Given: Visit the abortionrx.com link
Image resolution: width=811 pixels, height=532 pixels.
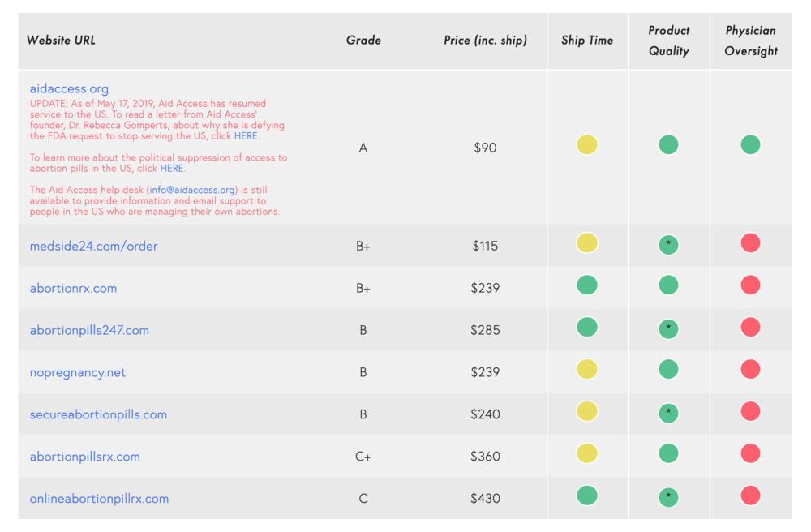Looking at the screenshot, I should pyautogui.click(x=73, y=288).
